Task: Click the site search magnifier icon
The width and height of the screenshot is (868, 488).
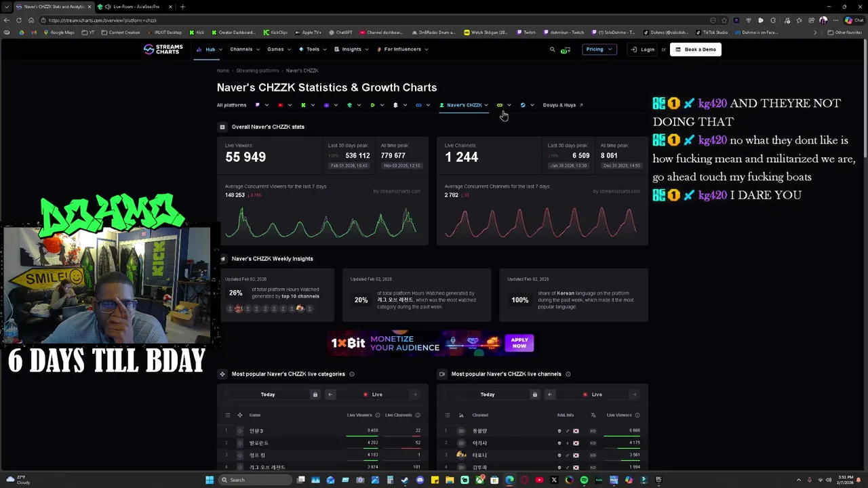Action: click(x=552, y=49)
